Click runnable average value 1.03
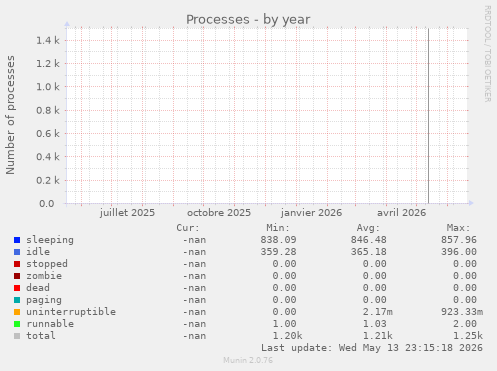497x371 pixels. (x=375, y=324)
